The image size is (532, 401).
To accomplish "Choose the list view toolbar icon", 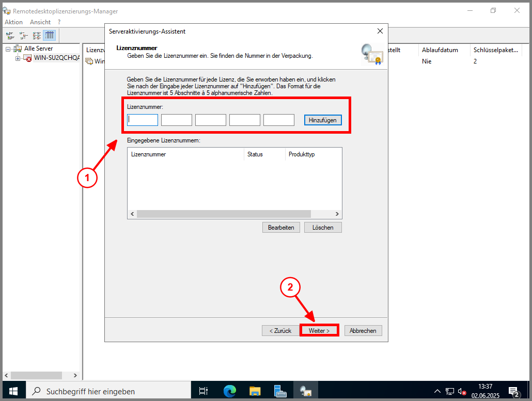I will pyautogui.click(x=37, y=36).
